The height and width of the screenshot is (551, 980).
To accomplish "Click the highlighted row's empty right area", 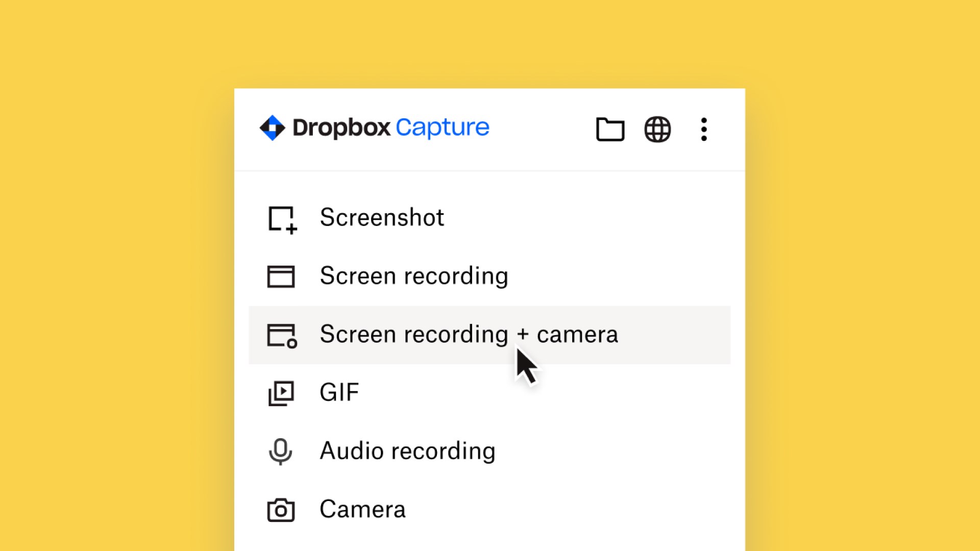I will click(674, 335).
